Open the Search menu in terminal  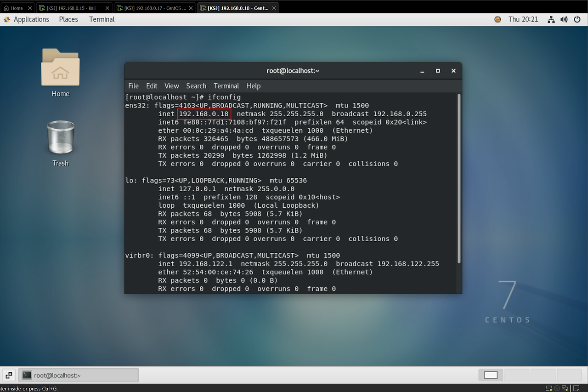point(196,86)
